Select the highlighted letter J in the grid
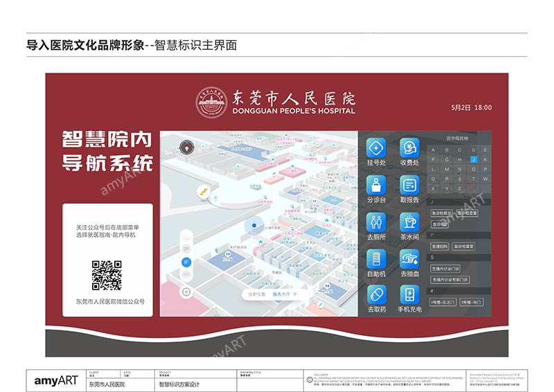The image size is (554, 392). pyautogui.click(x=474, y=159)
